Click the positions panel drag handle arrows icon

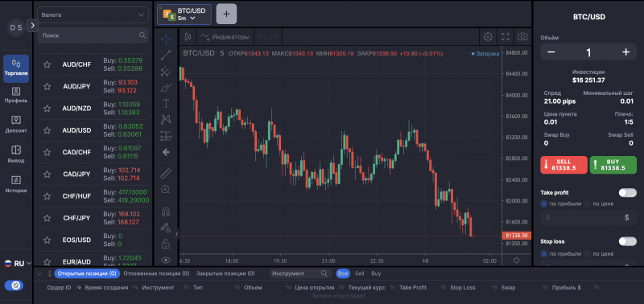49,273
